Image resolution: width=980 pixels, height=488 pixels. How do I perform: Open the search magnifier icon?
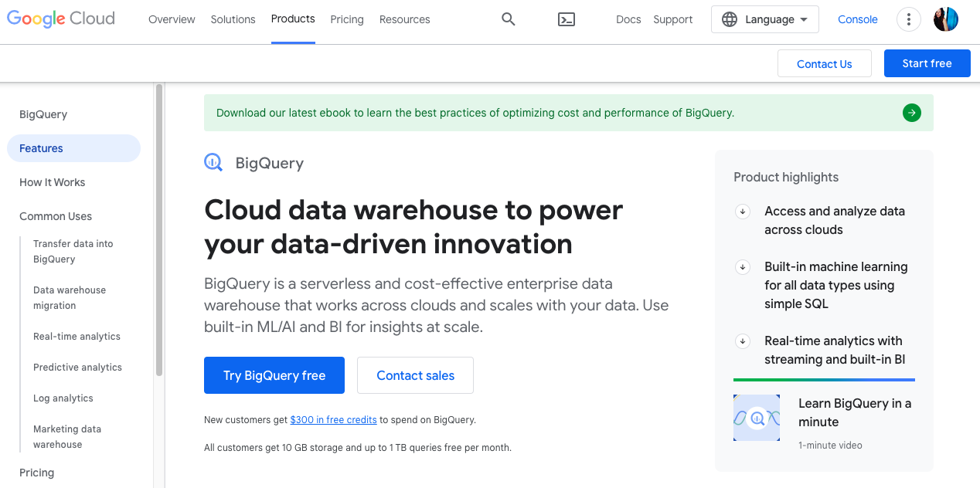coord(508,19)
